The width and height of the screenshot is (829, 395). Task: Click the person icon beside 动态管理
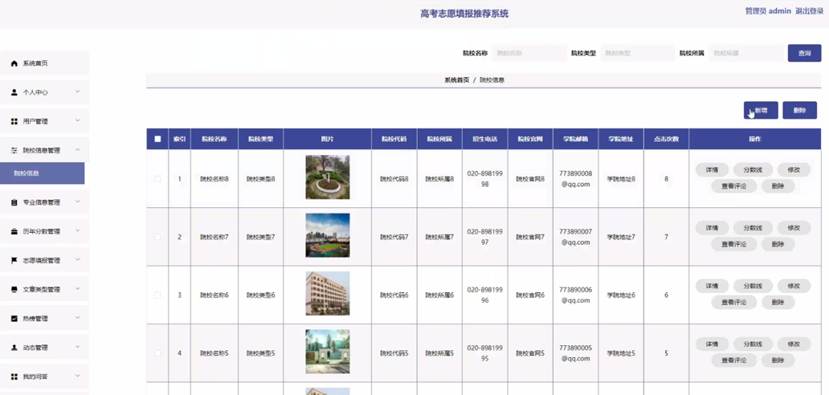[x=14, y=347]
